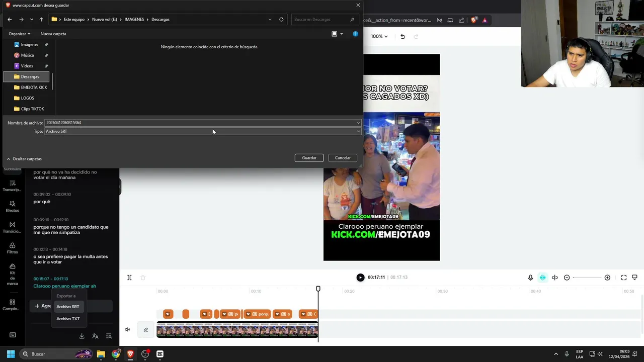Toggle the highlighted timeline snapping button
Viewport: 644px width, 362px height.
(542, 278)
